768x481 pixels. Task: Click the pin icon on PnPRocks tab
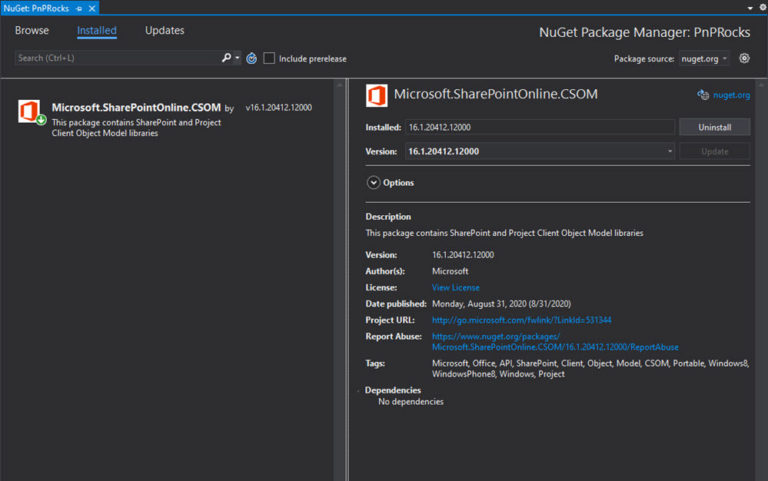pyautogui.click(x=79, y=9)
